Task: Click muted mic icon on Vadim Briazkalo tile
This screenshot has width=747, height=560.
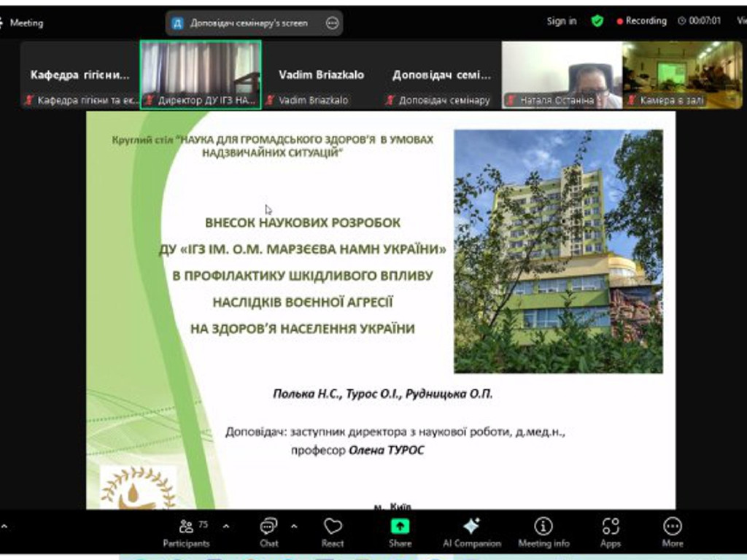Action: (270, 100)
